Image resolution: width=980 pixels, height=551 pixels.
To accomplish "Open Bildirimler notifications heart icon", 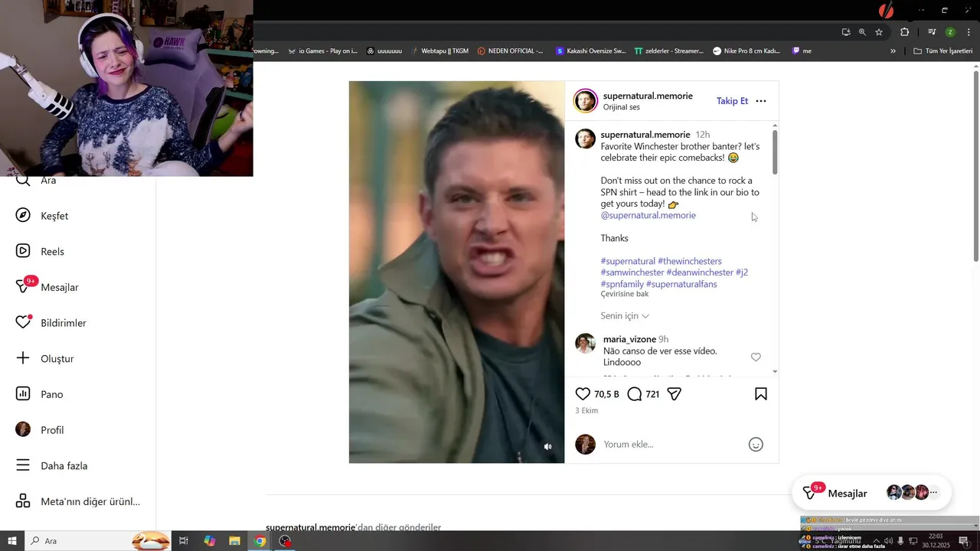I will pos(23,323).
